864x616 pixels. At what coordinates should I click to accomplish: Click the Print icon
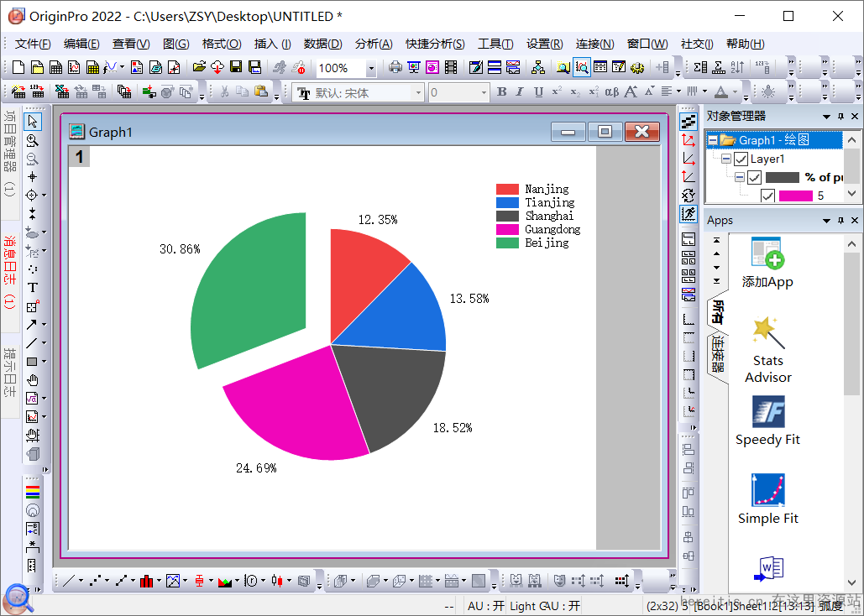tap(395, 67)
